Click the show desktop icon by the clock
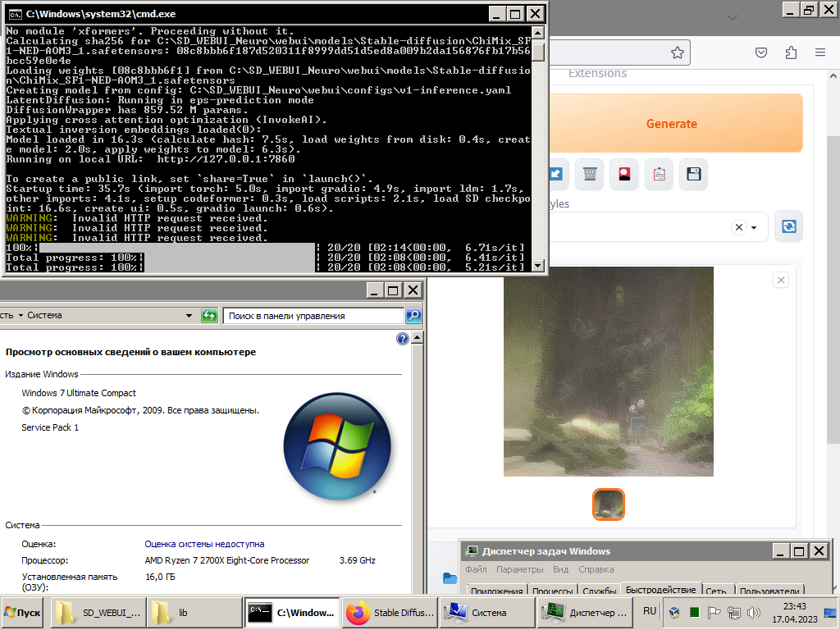The height and width of the screenshot is (630, 840). pyautogui.click(x=831, y=613)
